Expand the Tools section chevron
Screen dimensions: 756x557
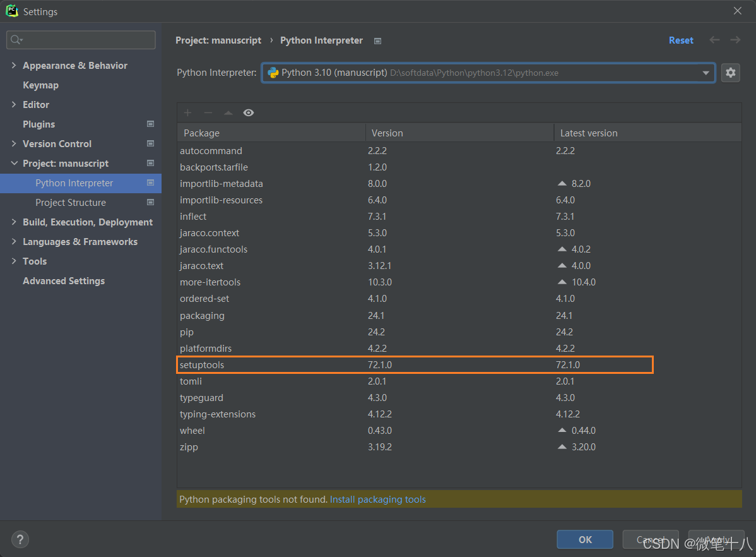coord(13,261)
